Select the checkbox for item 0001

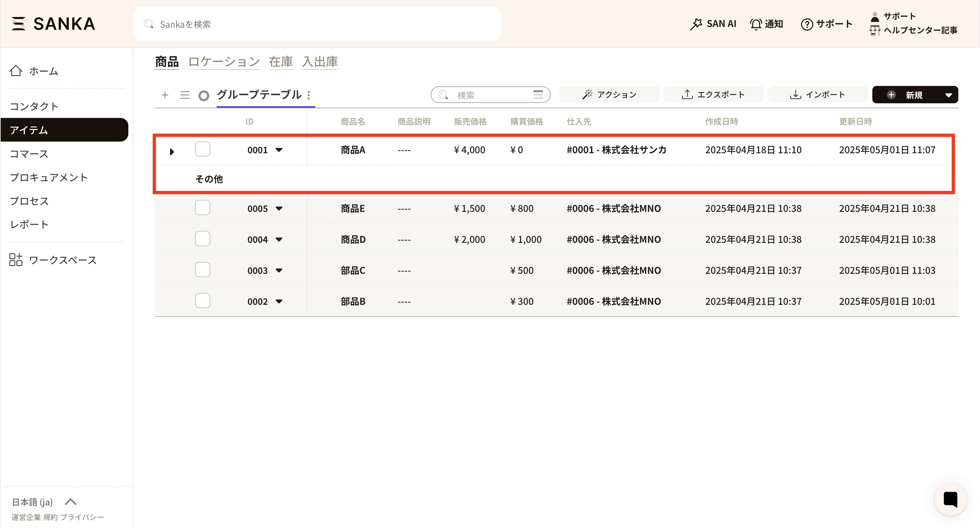(202, 149)
